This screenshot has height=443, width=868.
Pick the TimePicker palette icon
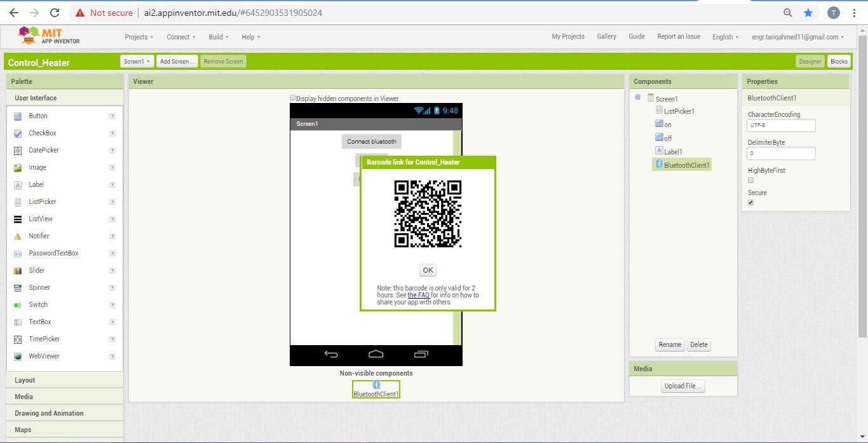(x=18, y=339)
